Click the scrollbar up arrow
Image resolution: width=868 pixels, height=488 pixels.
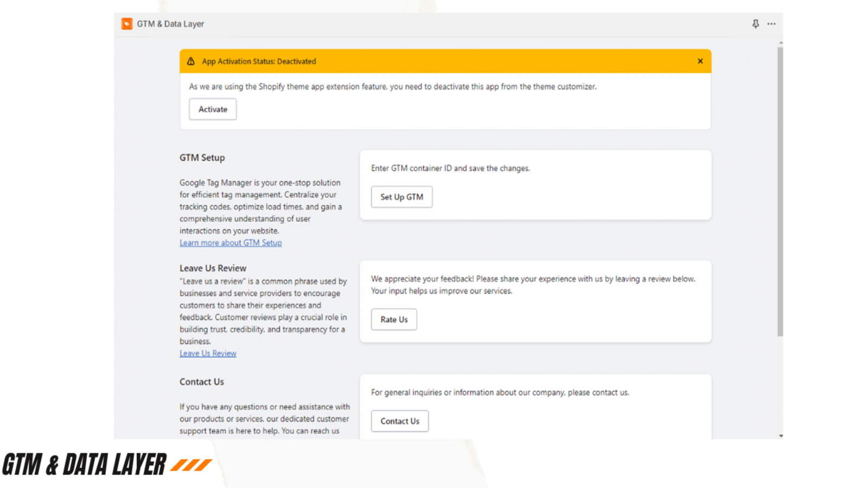[x=781, y=42]
